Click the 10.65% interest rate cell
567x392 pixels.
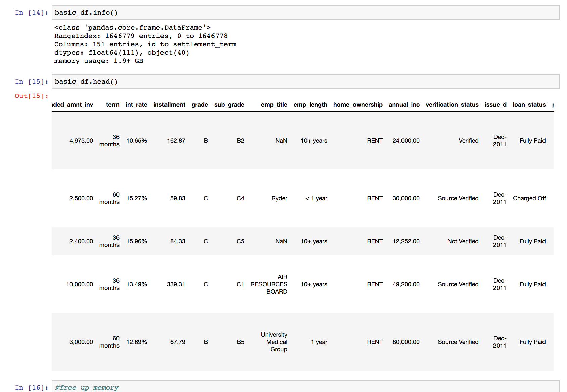point(137,141)
